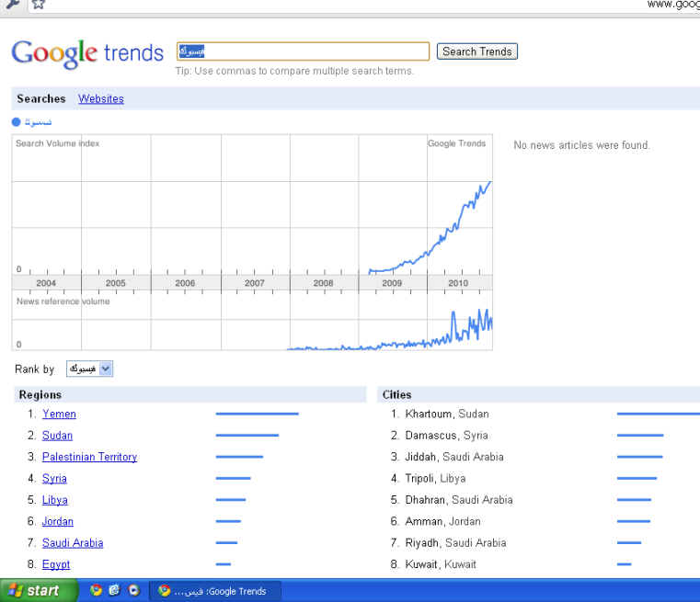Image resolution: width=700 pixels, height=602 pixels.
Task: Open media player quick launch icon
Action: (x=133, y=591)
